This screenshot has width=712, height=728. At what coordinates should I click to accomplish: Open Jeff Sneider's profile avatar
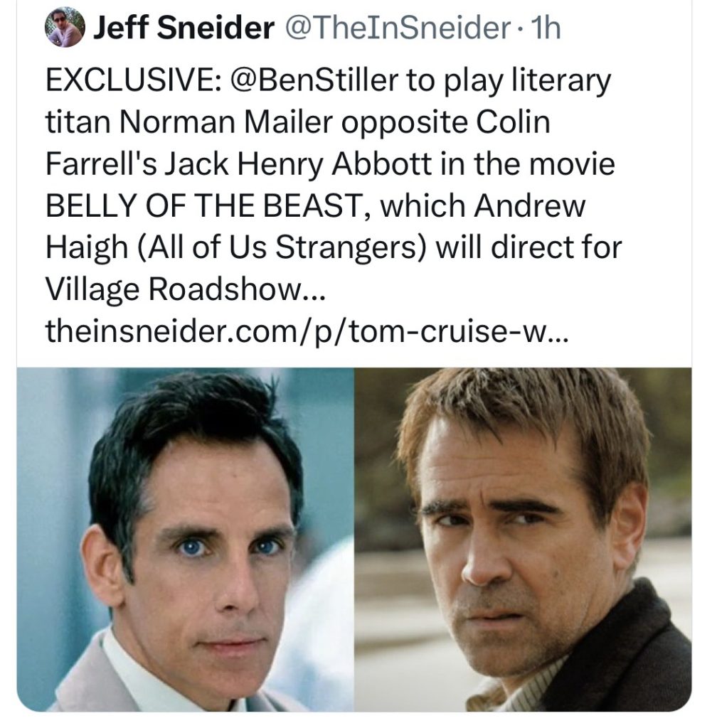click(65, 28)
